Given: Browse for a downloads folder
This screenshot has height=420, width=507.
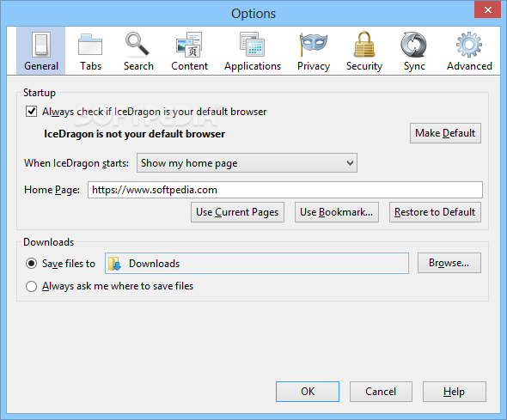Looking at the screenshot, I should (449, 263).
